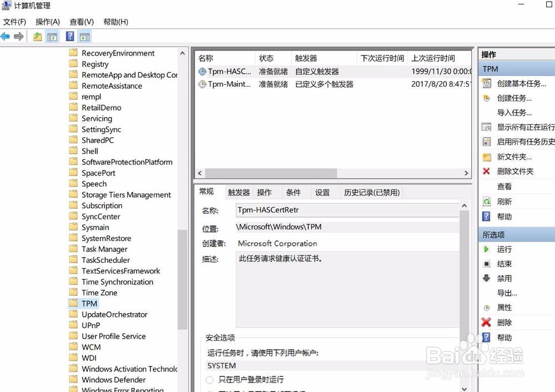Create a new folder via 新文件夹 icon

486,157
